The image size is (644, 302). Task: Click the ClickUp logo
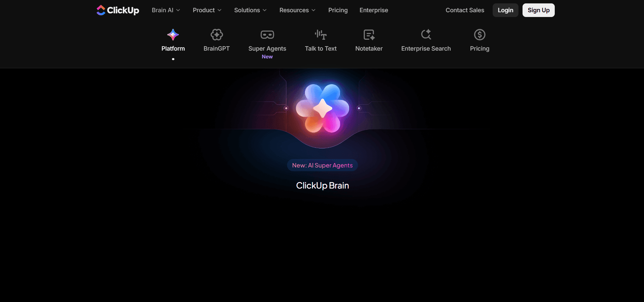click(x=118, y=10)
